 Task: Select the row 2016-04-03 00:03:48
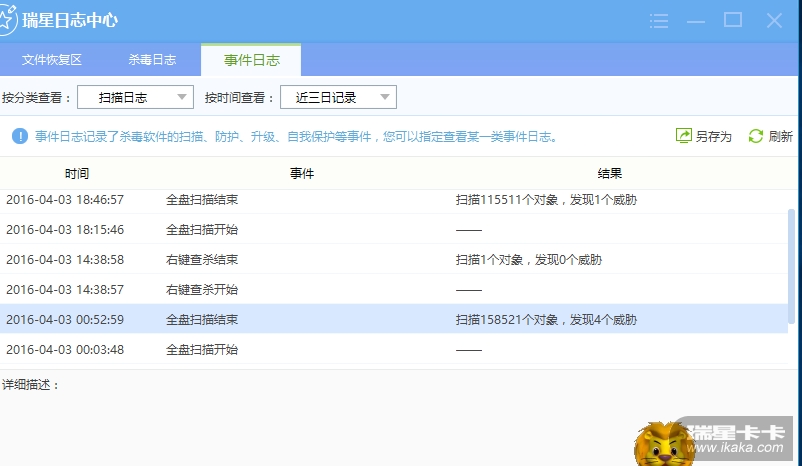[x=394, y=350]
